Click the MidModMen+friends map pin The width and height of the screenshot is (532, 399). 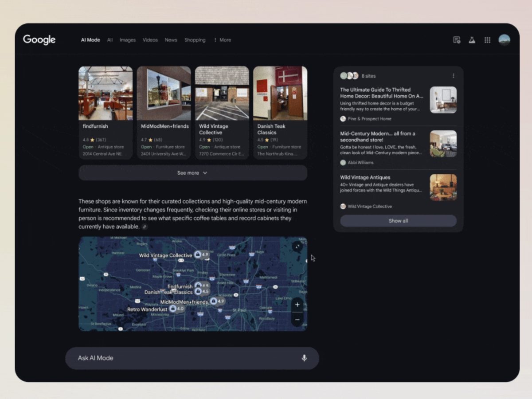[x=217, y=301]
